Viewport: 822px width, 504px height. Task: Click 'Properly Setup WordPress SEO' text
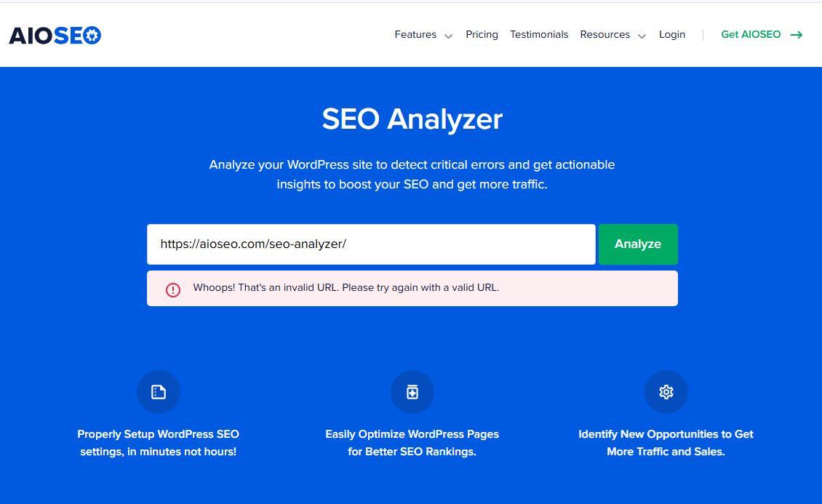(159, 434)
